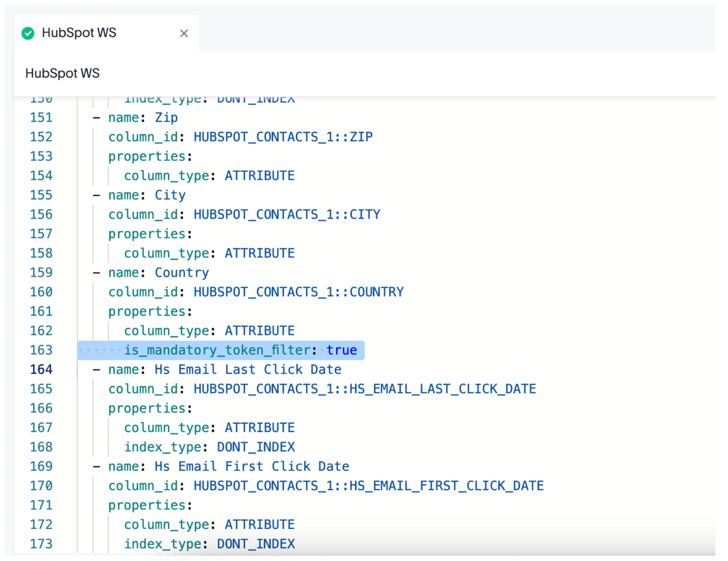Close the HubSpot WS tab
This screenshot has width=728, height=561.
tap(184, 33)
